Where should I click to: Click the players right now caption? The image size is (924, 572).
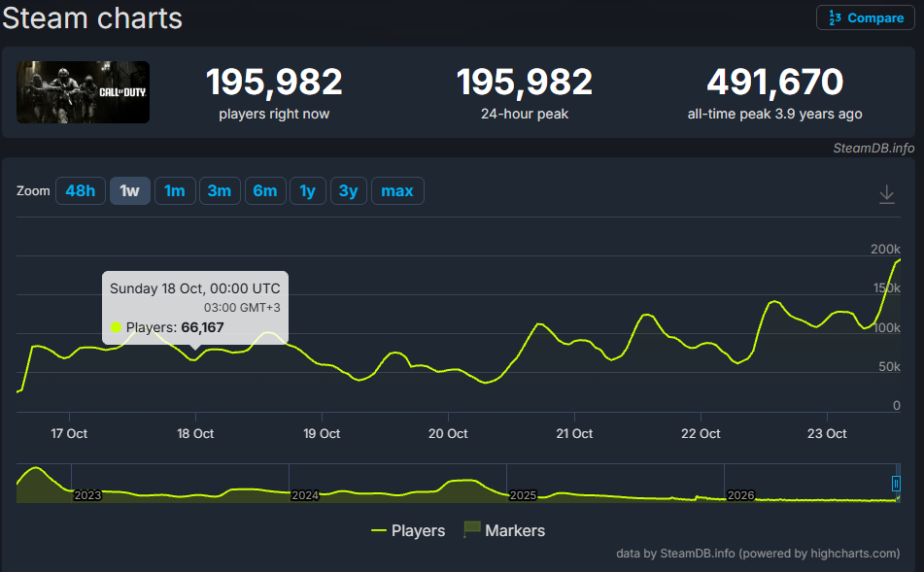click(x=274, y=114)
